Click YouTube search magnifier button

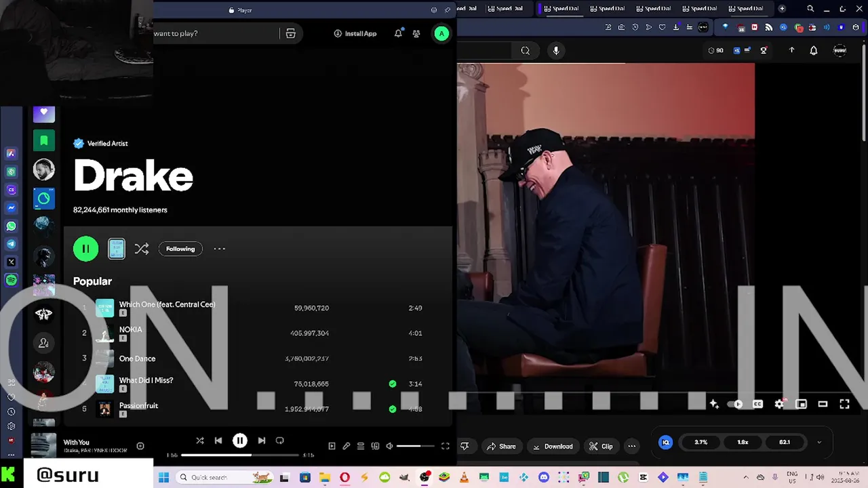point(526,50)
